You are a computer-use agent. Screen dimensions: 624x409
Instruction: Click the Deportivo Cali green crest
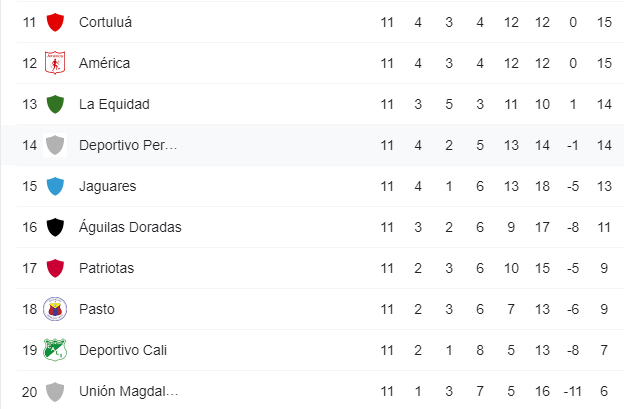click(55, 350)
